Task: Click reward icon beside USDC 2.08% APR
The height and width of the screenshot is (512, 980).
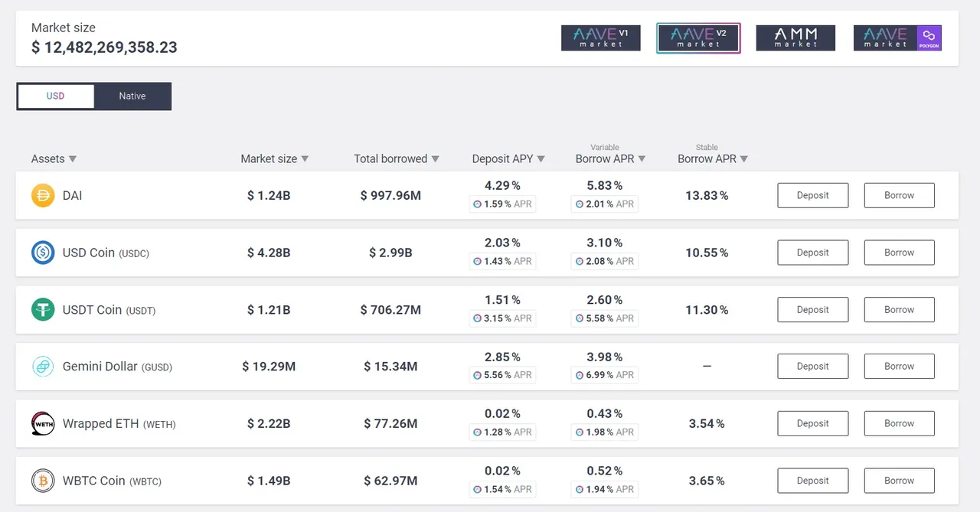Action: tap(580, 261)
